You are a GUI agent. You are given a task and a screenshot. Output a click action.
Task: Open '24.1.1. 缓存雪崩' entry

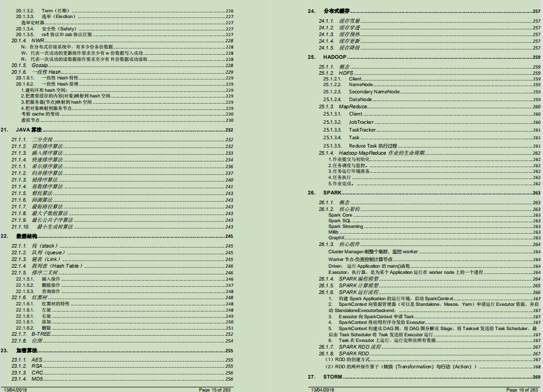click(430, 21)
